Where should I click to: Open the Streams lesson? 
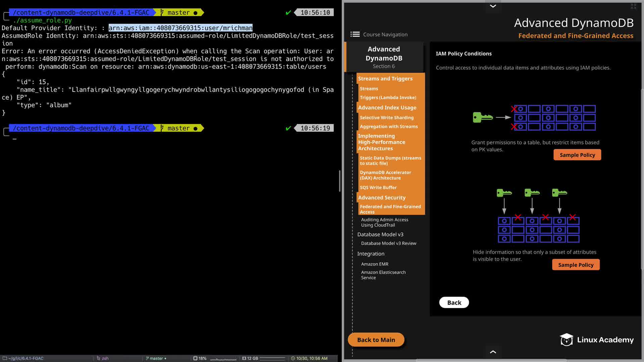[x=369, y=88]
